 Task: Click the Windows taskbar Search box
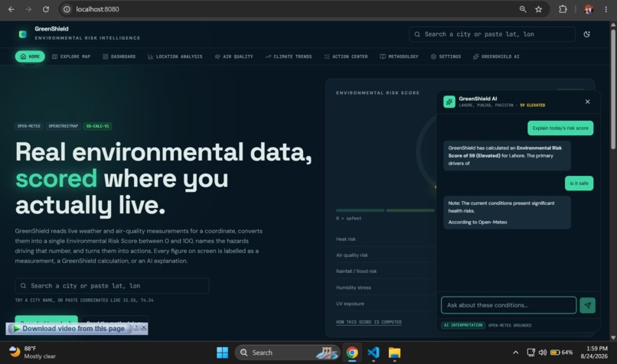coord(287,353)
